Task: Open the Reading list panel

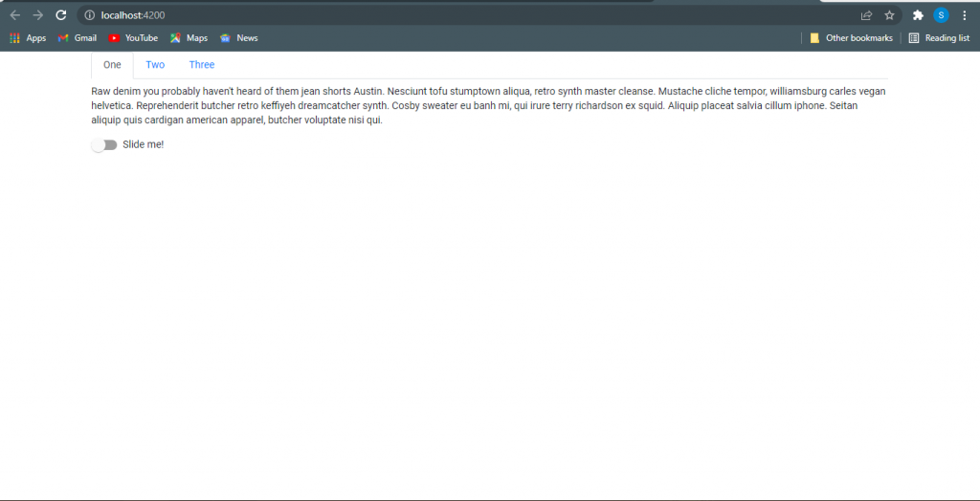Action: point(939,38)
